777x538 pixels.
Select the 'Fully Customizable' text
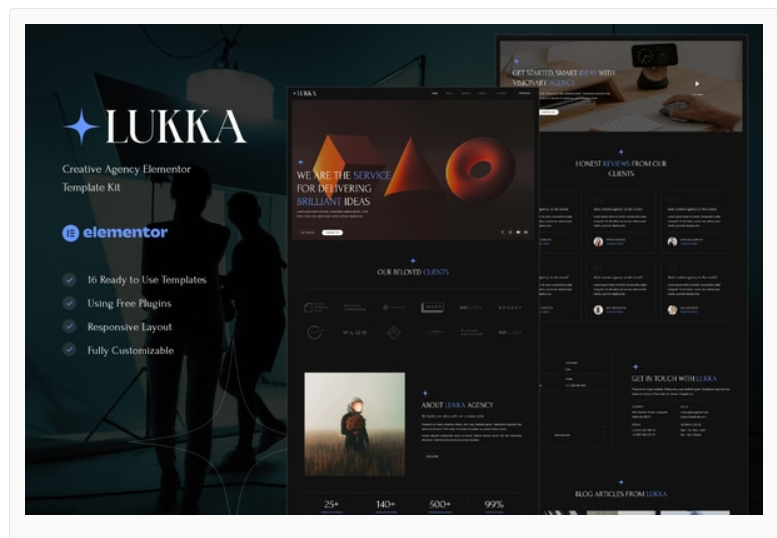[130, 350]
